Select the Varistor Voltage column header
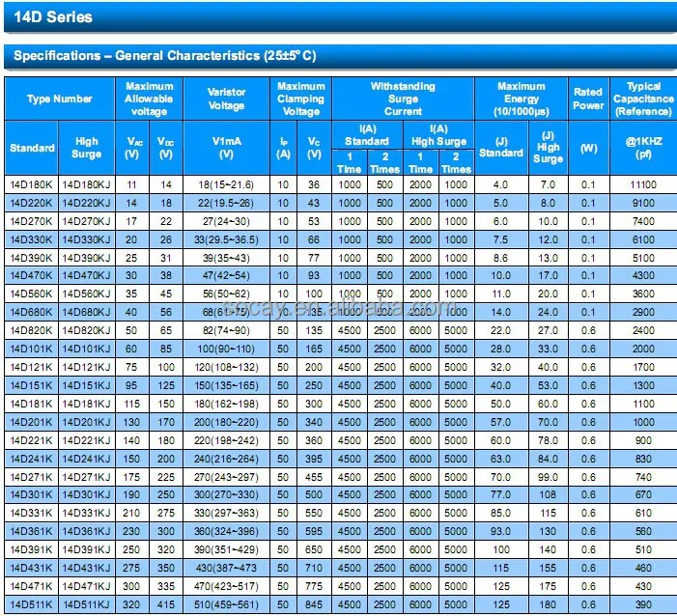The width and height of the screenshot is (677, 616). tap(227, 98)
